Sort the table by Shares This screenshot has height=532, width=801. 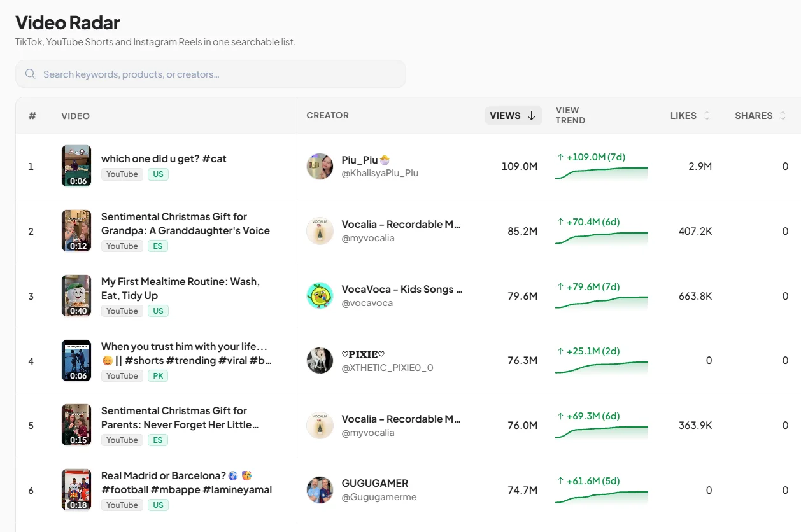760,116
